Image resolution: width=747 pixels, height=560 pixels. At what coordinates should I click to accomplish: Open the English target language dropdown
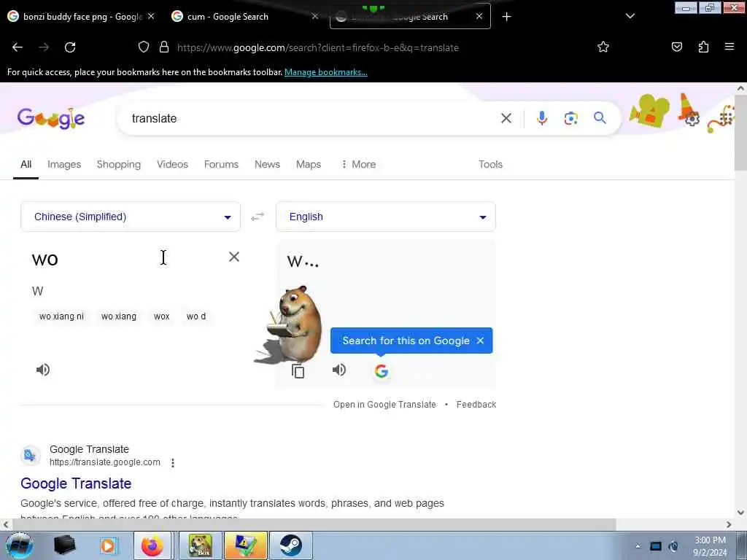pyautogui.click(x=386, y=217)
